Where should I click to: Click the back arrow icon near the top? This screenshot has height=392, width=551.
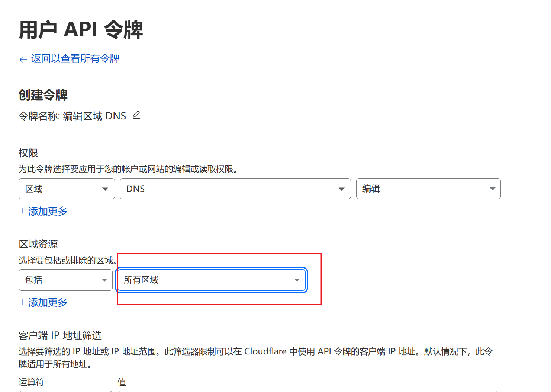click(23, 60)
